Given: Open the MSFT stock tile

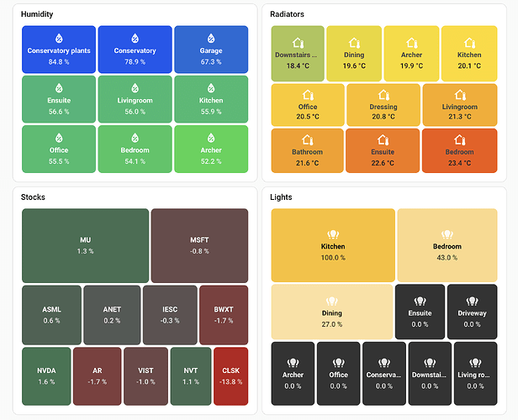Looking at the screenshot, I should click(x=199, y=245).
